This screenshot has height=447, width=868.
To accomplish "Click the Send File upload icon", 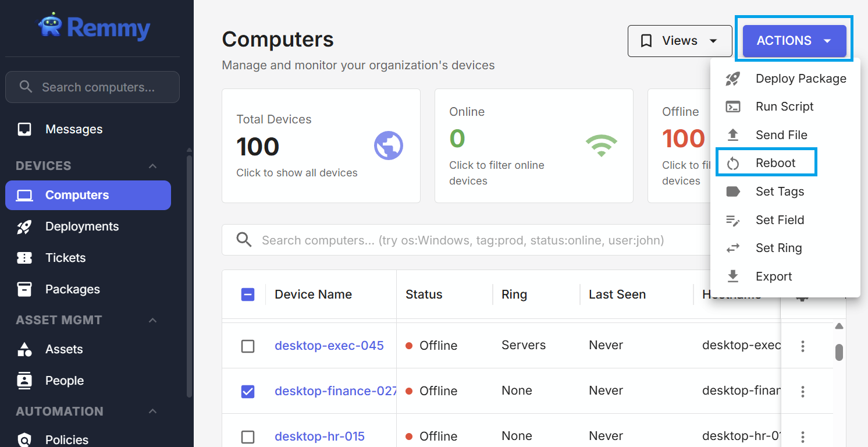I will tap(733, 135).
